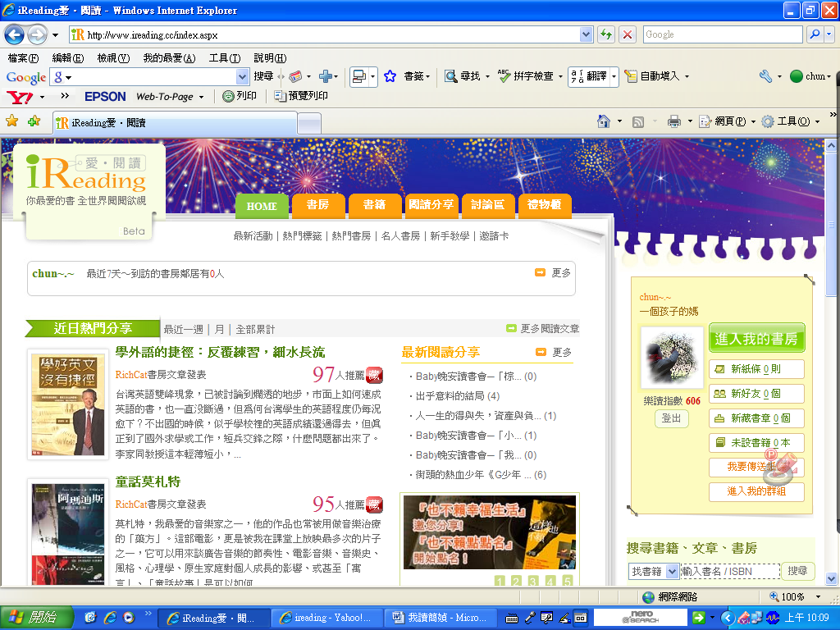Click the 出乎意料的結局 (4) reading share item
Viewport: 840px width, 630px height.
click(458, 396)
